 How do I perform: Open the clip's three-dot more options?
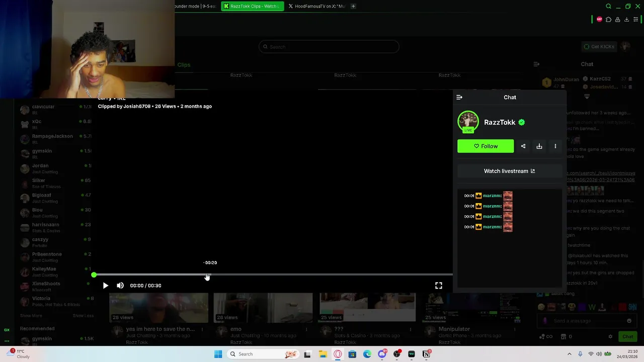click(x=555, y=146)
